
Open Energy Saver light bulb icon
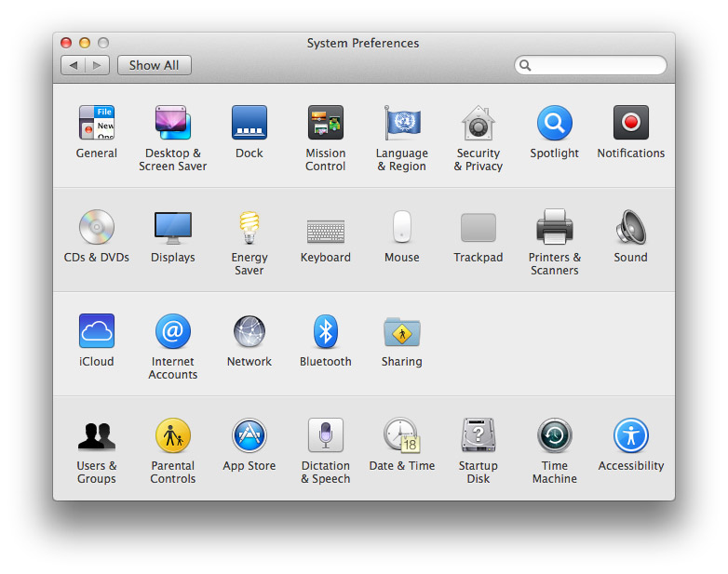click(x=249, y=227)
